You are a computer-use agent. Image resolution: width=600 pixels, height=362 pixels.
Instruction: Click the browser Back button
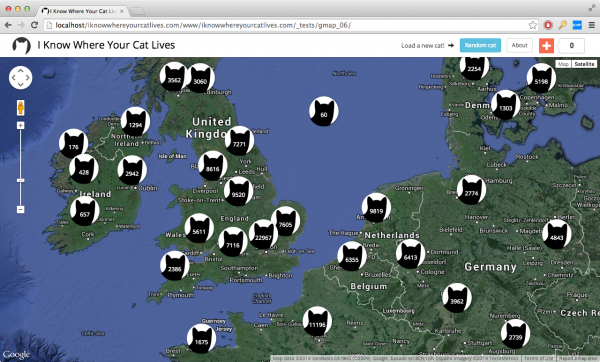[8, 25]
